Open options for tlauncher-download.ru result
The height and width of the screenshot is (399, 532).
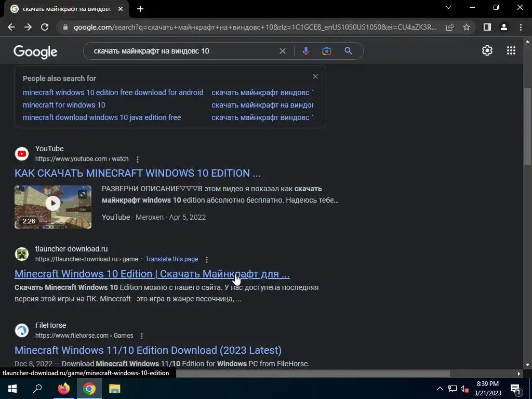(x=207, y=260)
